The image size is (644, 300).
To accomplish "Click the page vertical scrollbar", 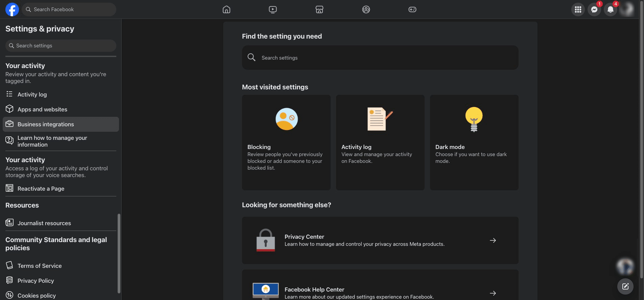I will [641, 139].
